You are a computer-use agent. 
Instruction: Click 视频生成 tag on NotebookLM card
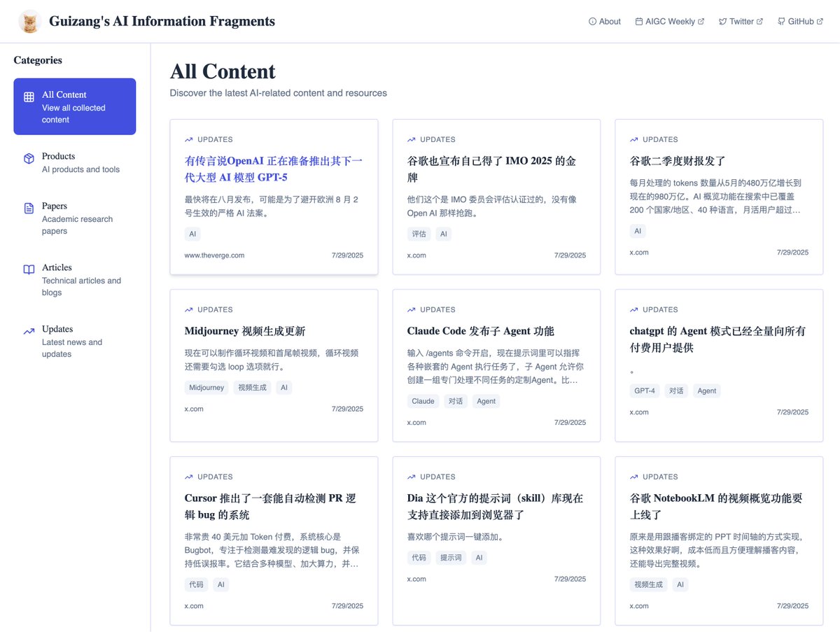click(648, 584)
